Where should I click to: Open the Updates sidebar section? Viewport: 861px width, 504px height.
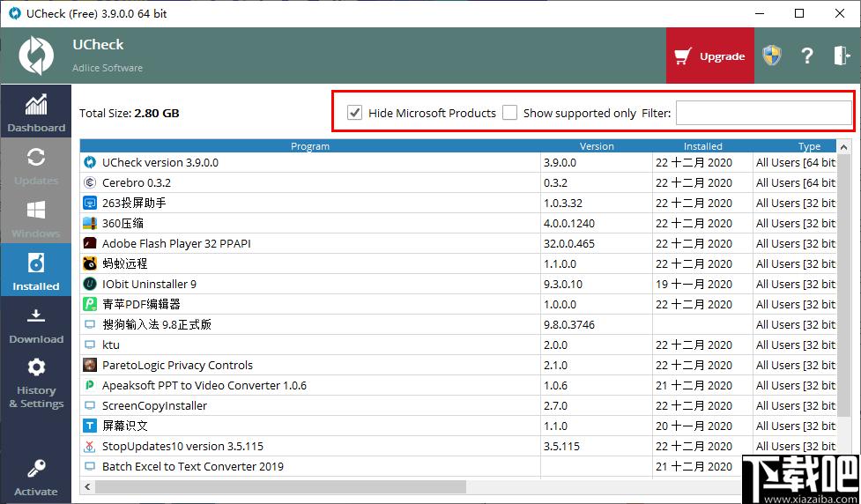pyautogui.click(x=36, y=166)
